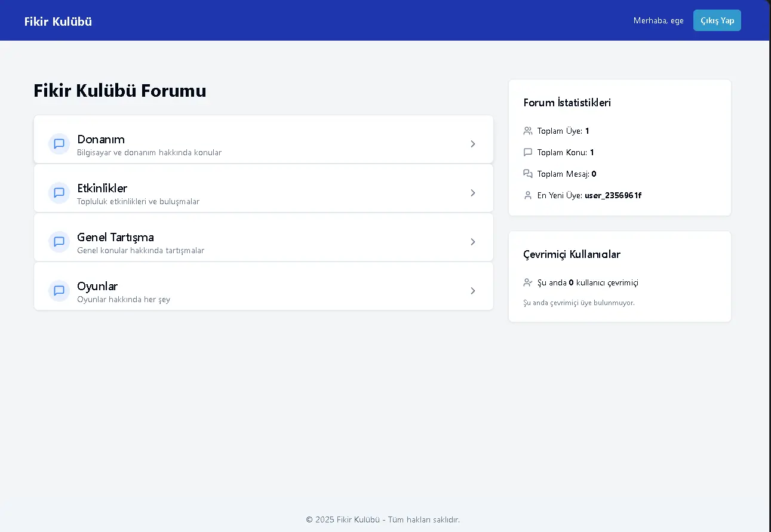The image size is (771, 532).
Task: Go to homepage via Fikir Kulübü logo
Action: coord(58,21)
